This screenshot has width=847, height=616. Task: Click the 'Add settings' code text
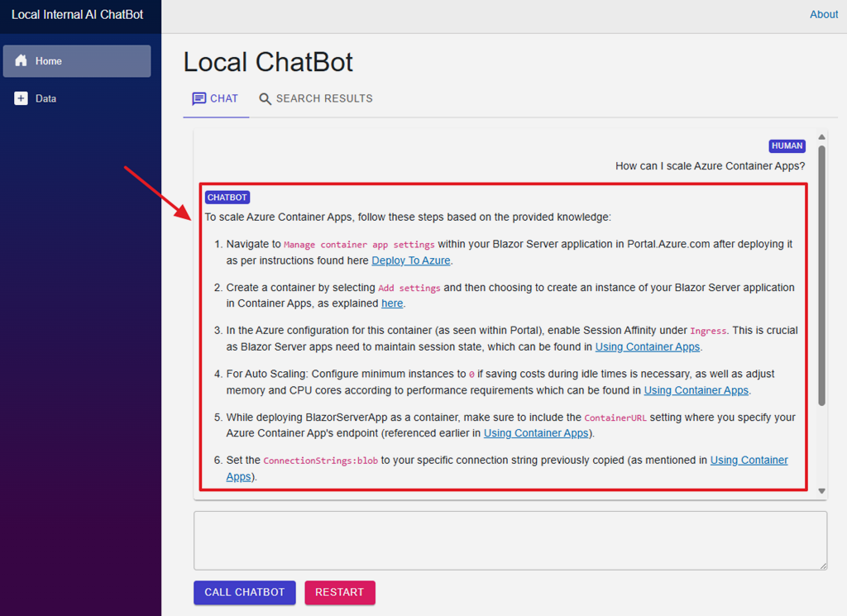coord(409,288)
